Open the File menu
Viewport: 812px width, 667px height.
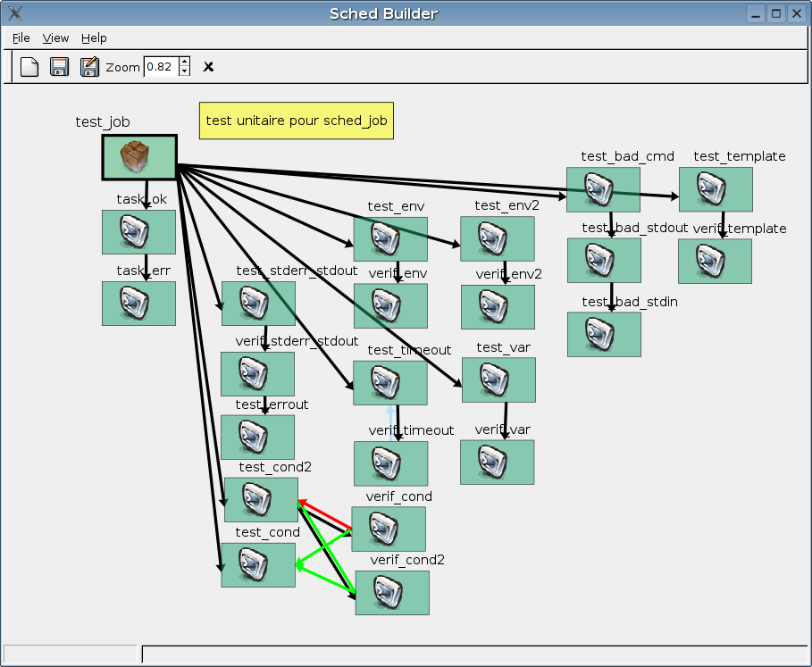[x=21, y=38]
